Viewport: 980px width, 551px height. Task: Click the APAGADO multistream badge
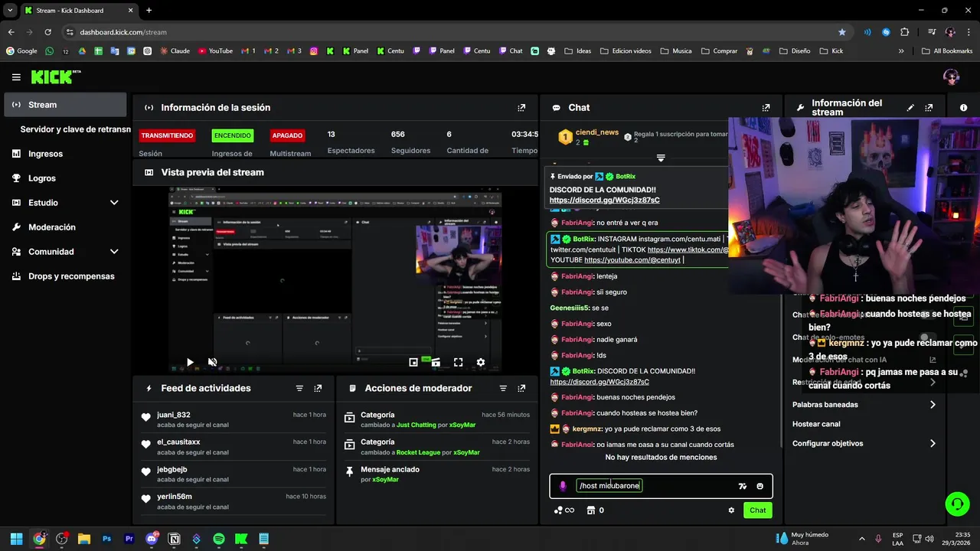(x=287, y=135)
